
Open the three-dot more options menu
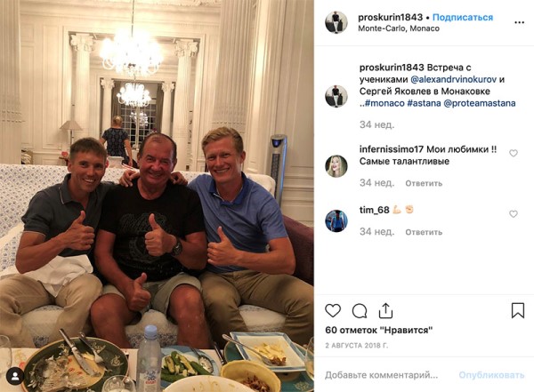click(x=519, y=22)
